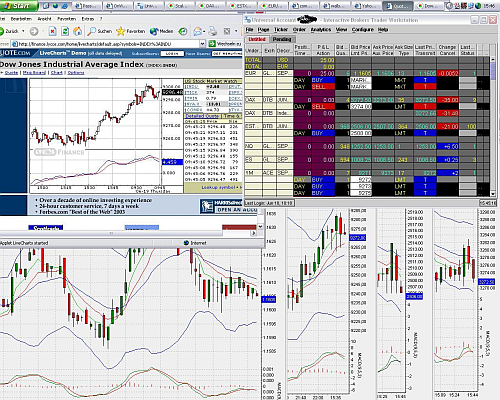Click the Chart link under Dow Jones heading
The height and width of the screenshot is (400, 500).
(56, 72)
